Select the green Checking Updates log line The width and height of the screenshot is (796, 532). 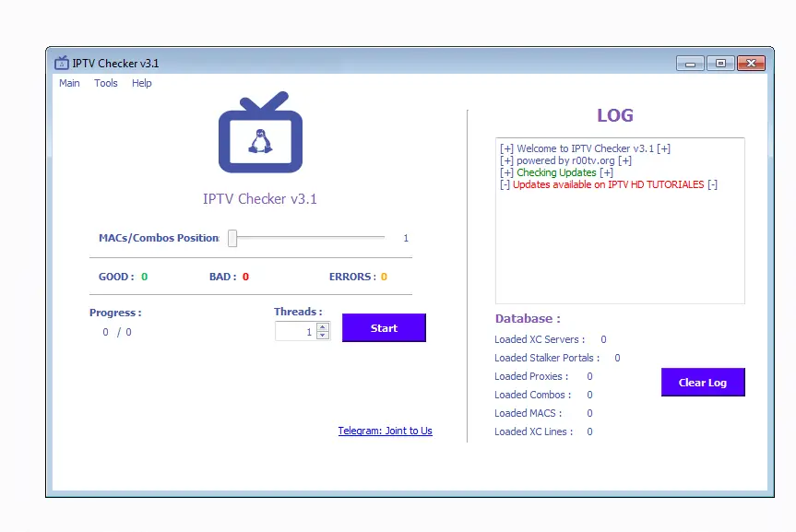[553, 172]
